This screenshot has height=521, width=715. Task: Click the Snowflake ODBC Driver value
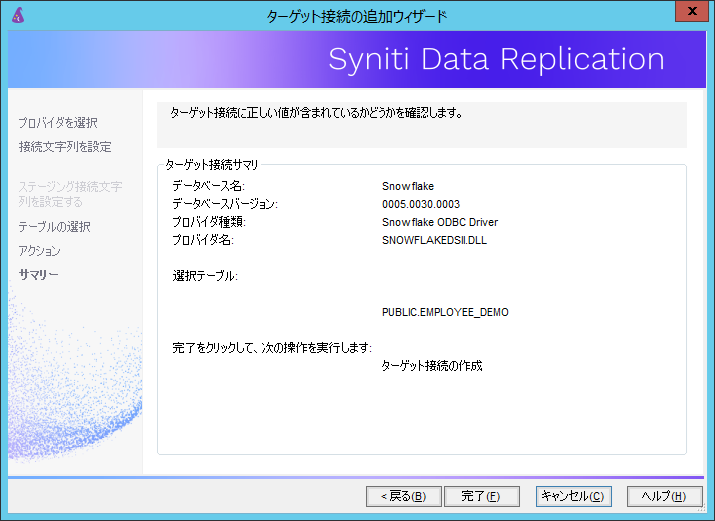[x=440, y=222]
